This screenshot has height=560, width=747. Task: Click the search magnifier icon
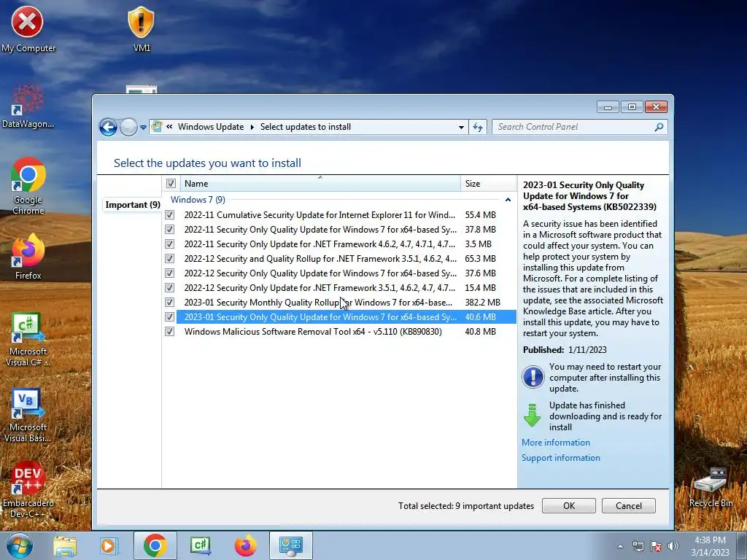click(x=659, y=127)
